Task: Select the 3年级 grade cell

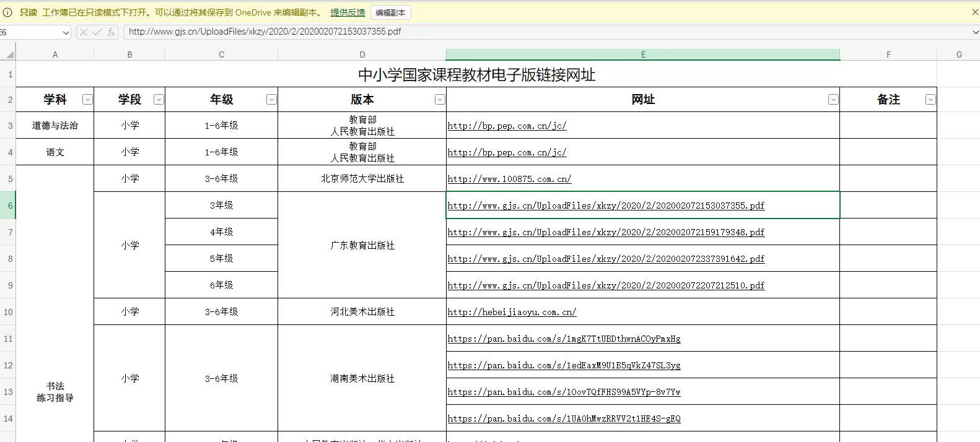Action: pyautogui.click(x=221, y=205)
